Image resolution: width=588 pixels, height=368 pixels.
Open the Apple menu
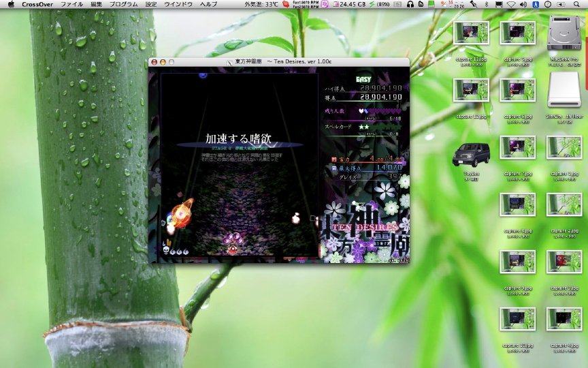coord(11,4)
